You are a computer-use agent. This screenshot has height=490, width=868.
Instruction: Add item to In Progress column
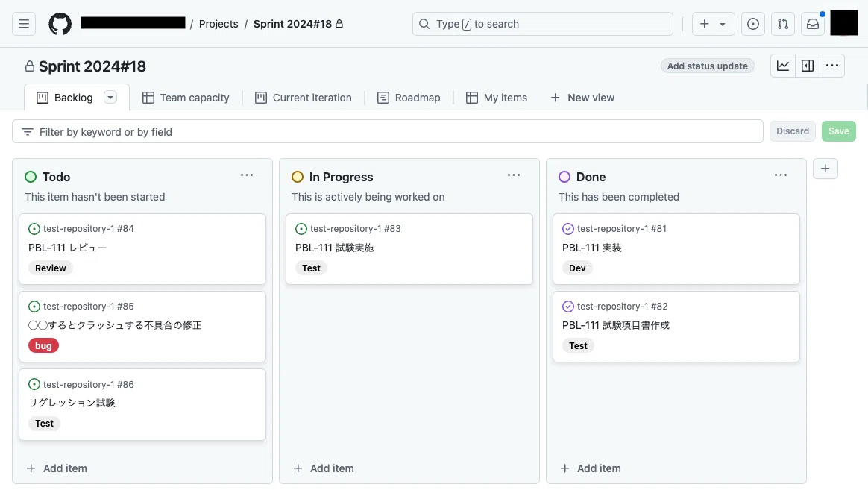pyautogui.click(x=324, y=468)
